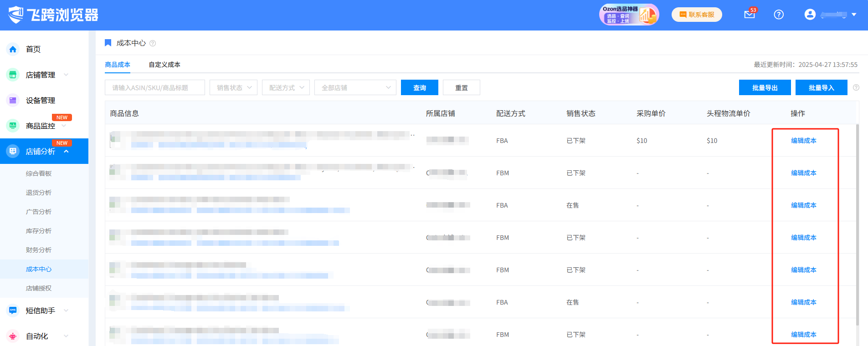868x346 pixels.
Task: Switch to the 自定义成本 tab
Action: point(164,65)
